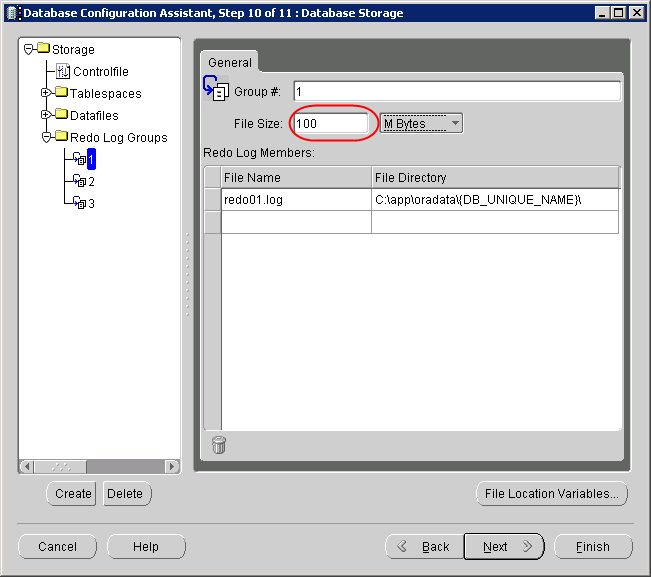Maximize the assistant window
The width and height of the screenshot is (651, 577).
(x=619, y=13)
